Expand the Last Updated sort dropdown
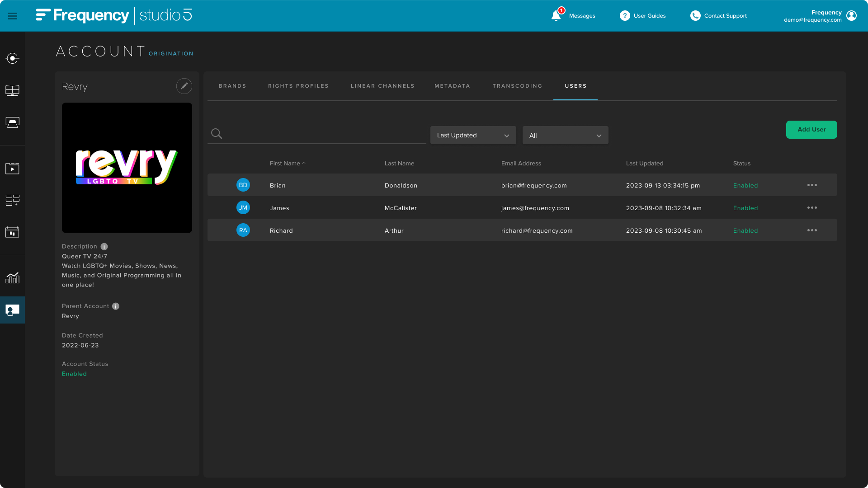 pos(473,135)
